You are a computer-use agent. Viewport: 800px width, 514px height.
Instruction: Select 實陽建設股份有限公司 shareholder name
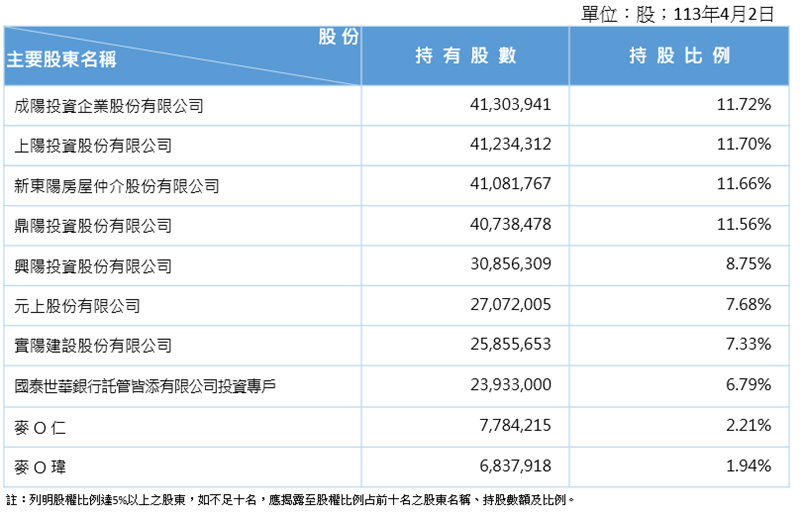point(93,346)
